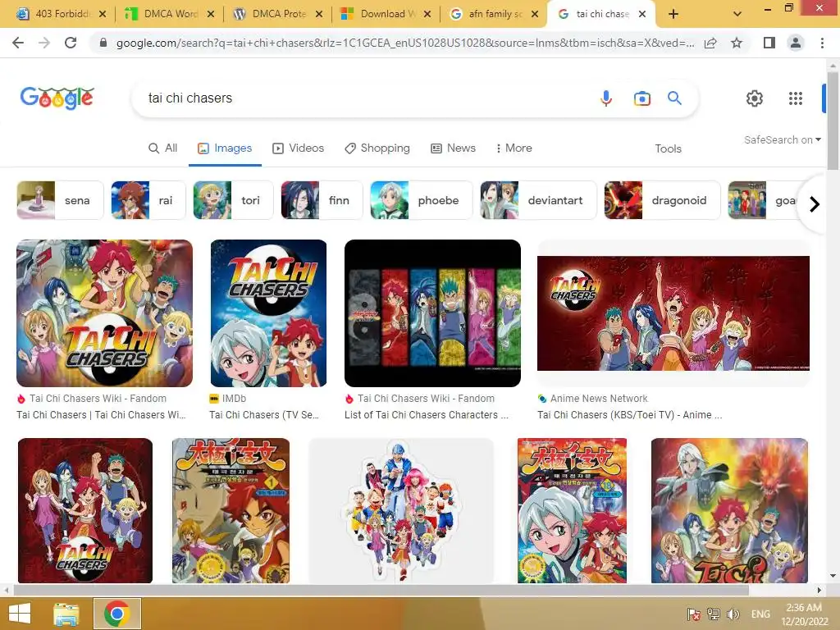Viewport: 840px width, 630px height.
Task: Share this page from the address bar
Action: pos(710,43)
